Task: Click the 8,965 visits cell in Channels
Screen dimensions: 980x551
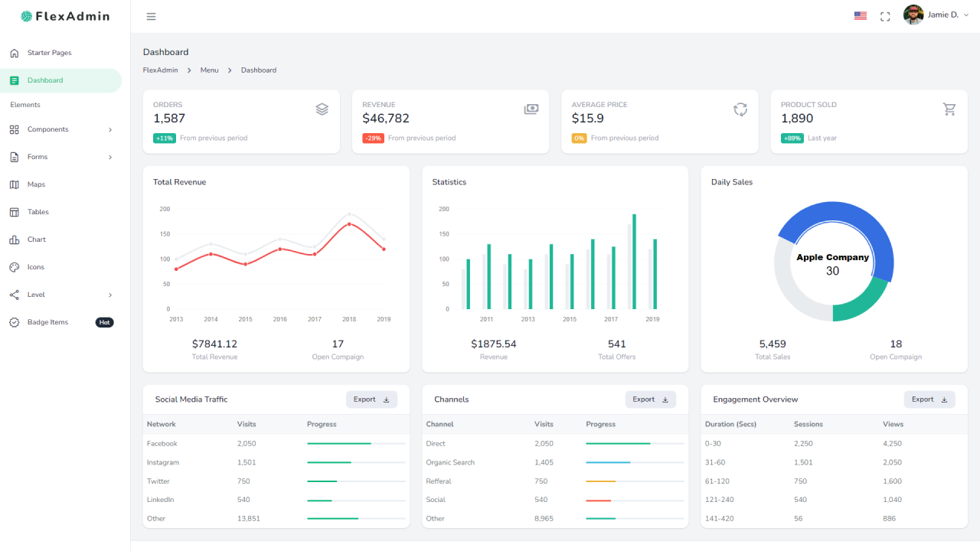Action: coord(544,519)
